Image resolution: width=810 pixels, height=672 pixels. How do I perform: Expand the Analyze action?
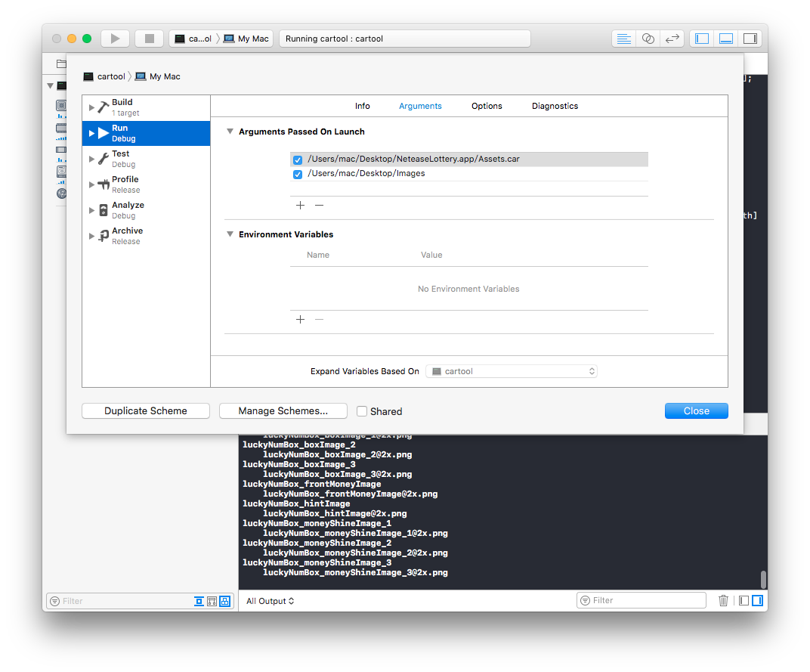coord(91,210)
